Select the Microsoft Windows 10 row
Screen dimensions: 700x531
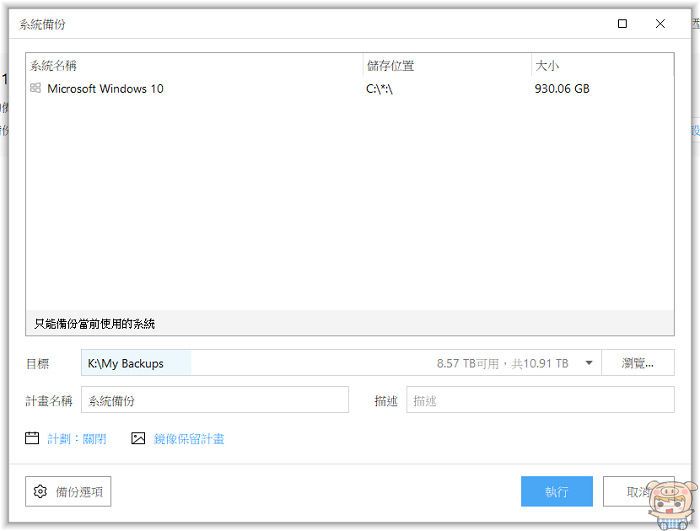tap(350, 88)
